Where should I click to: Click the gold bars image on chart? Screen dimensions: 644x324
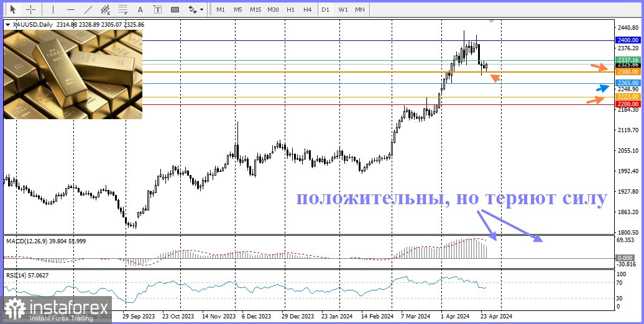coord(73,74)
